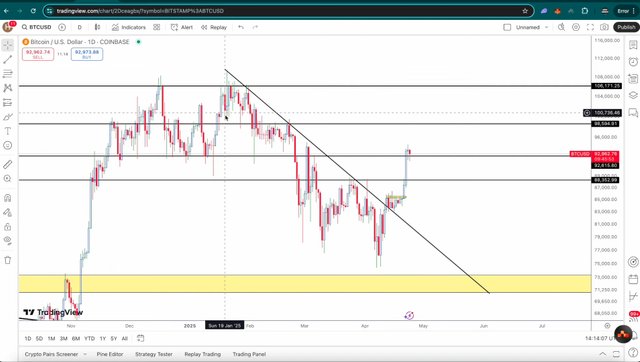Select the crosshair cursor tool
Screen dimensions: 640x362
pyautogui.click(x=7, y=45)
